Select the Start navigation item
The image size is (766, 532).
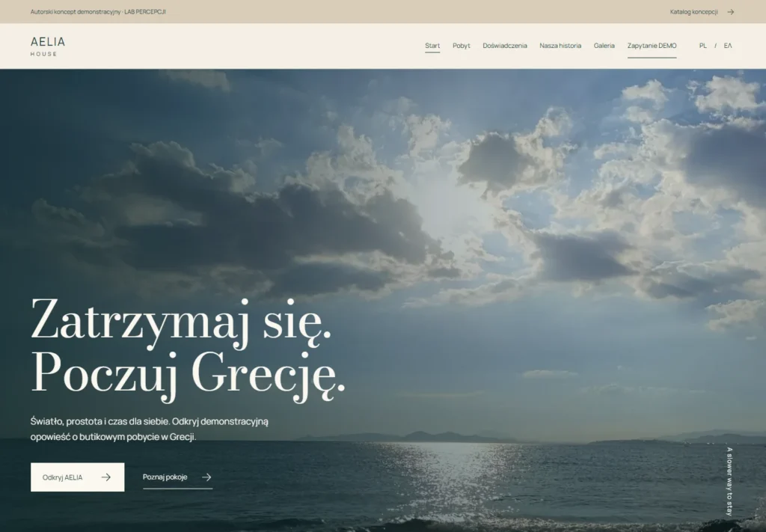tap(432, 46)
